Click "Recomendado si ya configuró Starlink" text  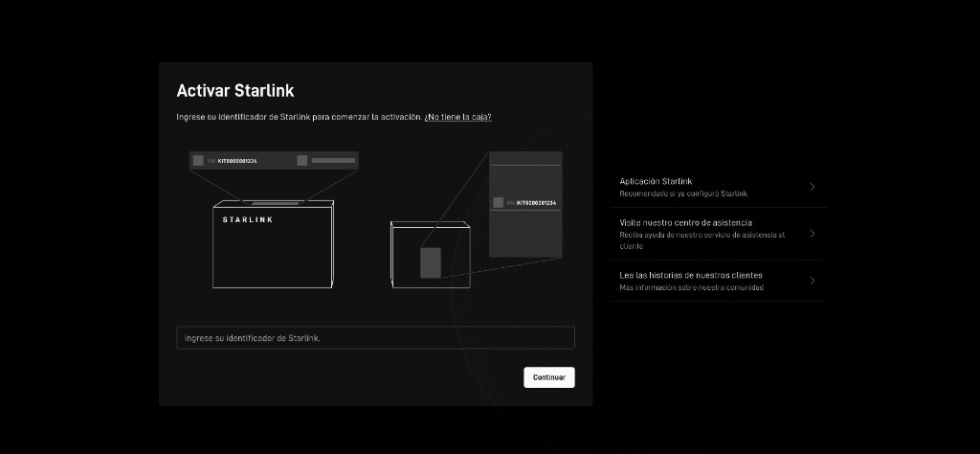tap(683, 193)
